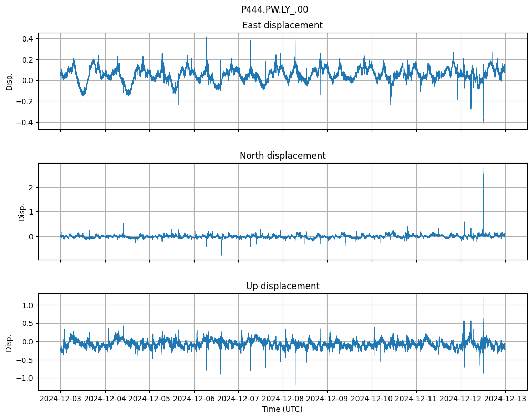Select the 2024-12-13 date tick label

pyautogui.click(x=505, y=399)
